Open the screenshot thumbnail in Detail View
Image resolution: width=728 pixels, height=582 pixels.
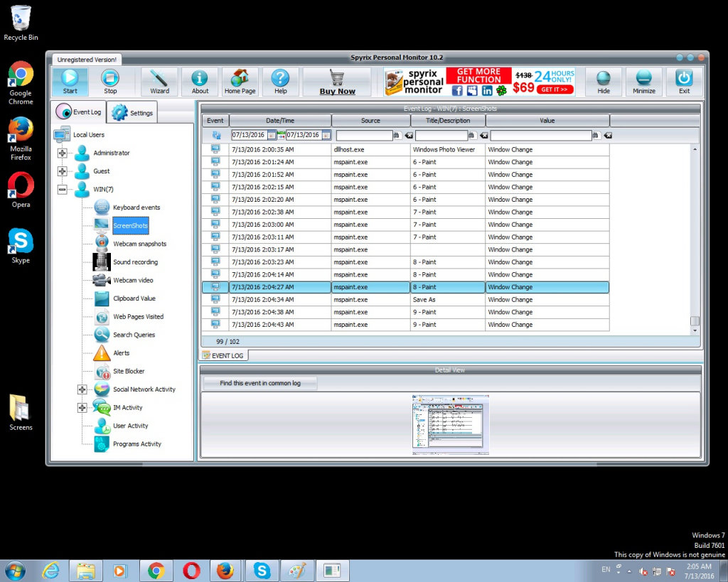point(450,424)
